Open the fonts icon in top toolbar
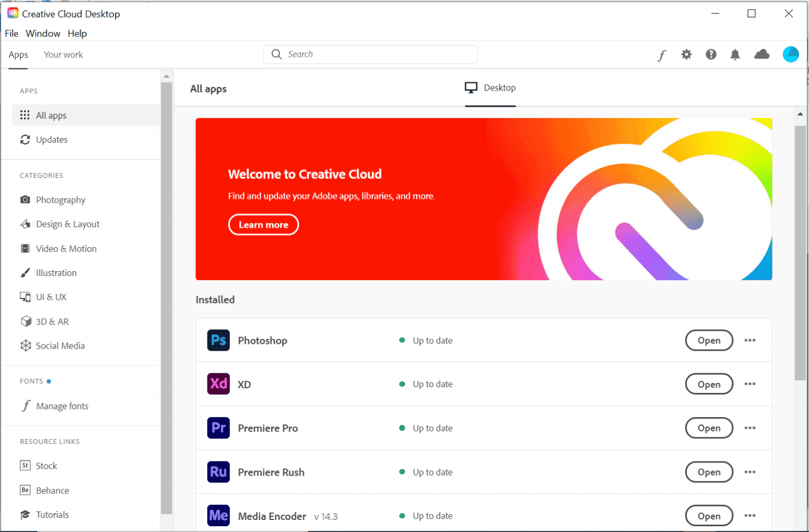Viewport: 809px width, 532px height. click(662, 55)
